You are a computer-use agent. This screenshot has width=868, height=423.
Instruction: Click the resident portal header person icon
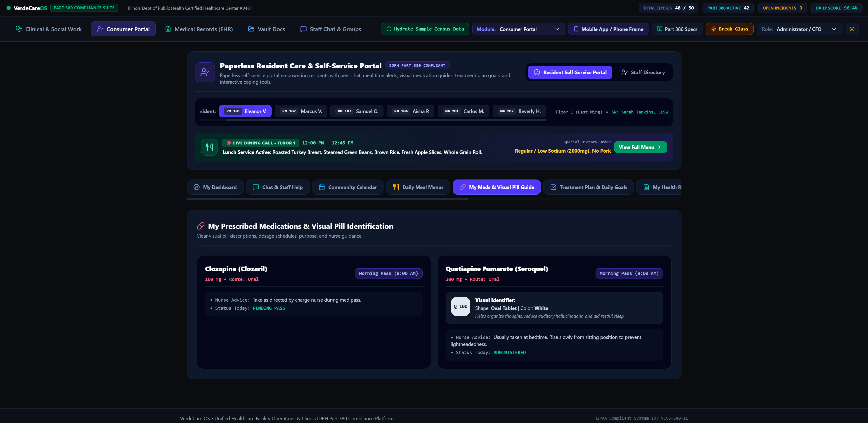pyautogui.click(x=205, y=72)
